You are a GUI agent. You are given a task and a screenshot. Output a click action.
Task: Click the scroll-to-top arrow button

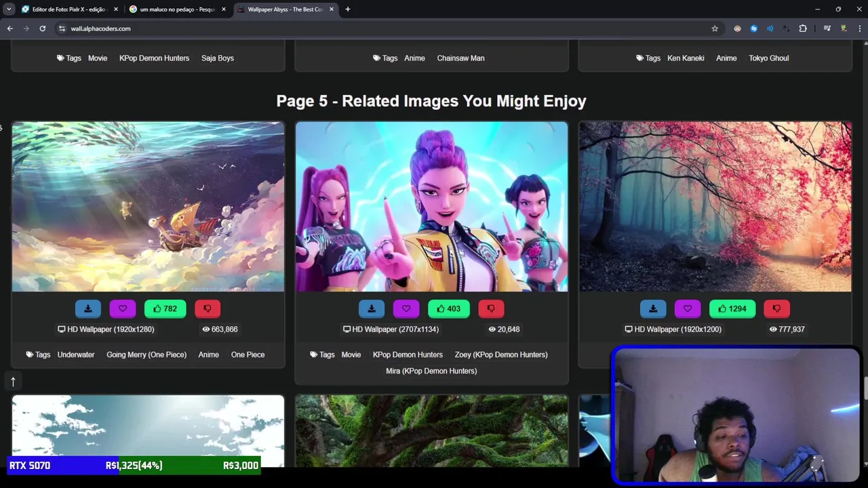tap(13, 382)
